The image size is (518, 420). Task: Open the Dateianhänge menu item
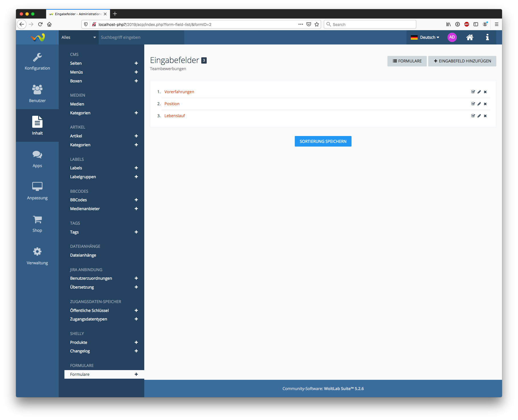[x=83, y=255]
